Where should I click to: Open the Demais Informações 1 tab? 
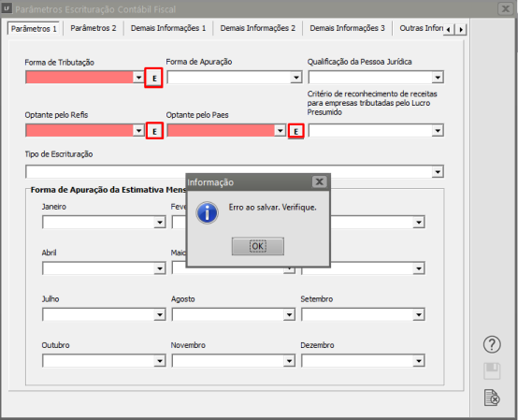pos(168,28)
